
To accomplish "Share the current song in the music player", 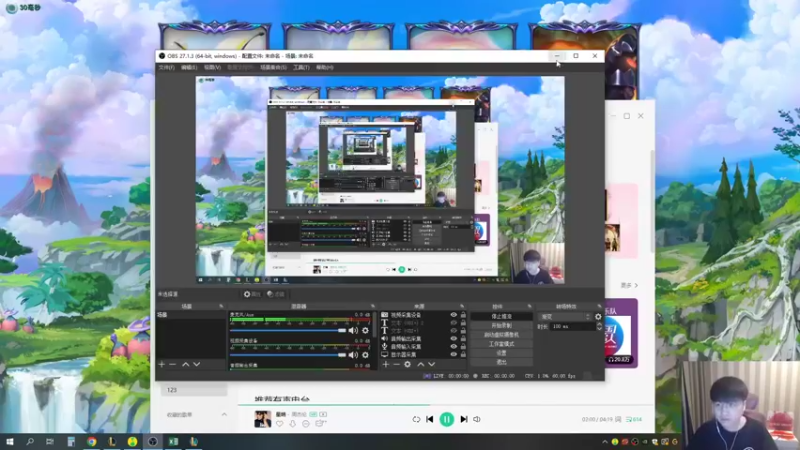I will click(x=320, y=423).
